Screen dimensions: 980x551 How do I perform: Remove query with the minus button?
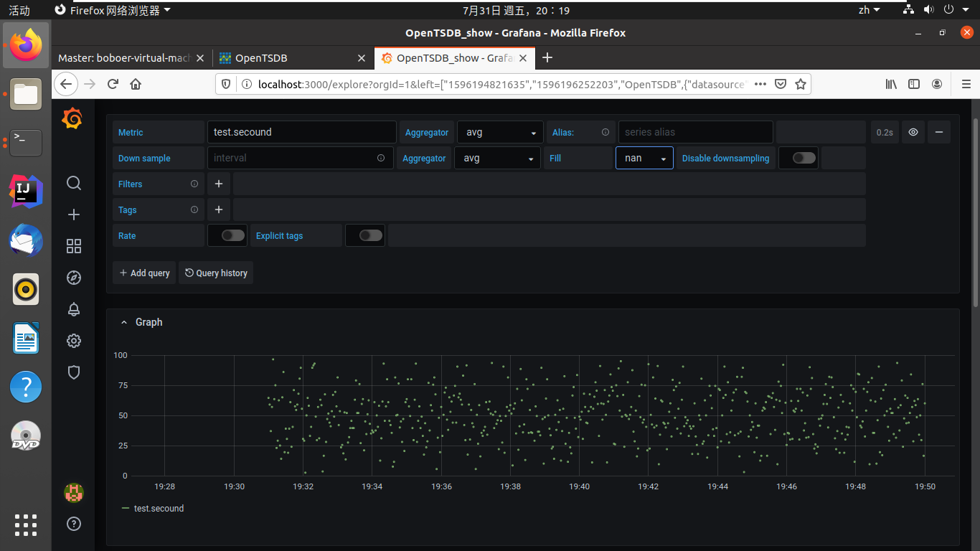coord(938,132)
